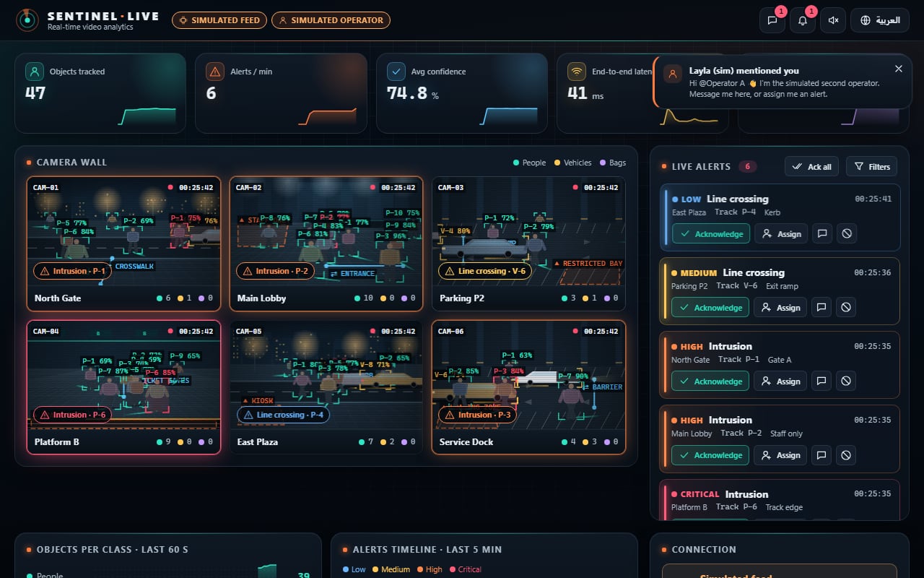
Task: Dismiss the North Gate Intrusion alert
Action: coord(846,381)
